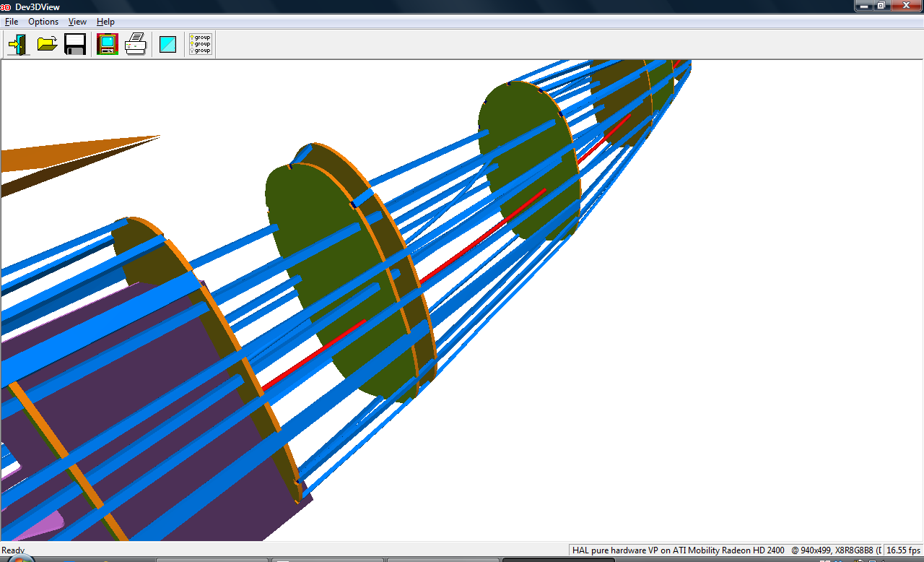Close the Dev3DView window

pyautogui.click(x=905, y=6)
